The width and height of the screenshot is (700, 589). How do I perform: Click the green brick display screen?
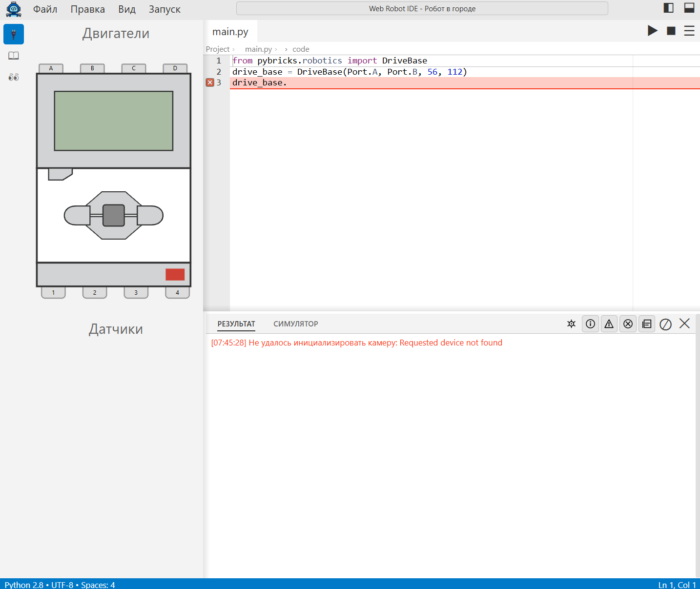pos(114,121)
